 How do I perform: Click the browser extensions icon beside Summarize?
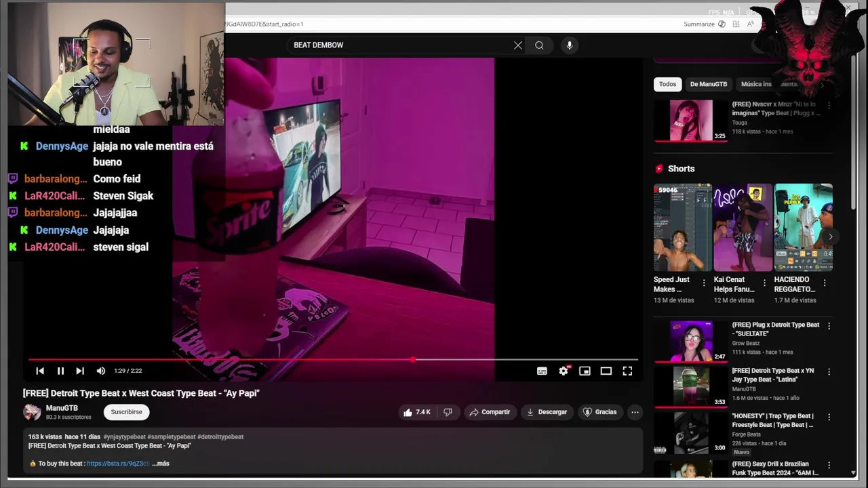(736, 24)
